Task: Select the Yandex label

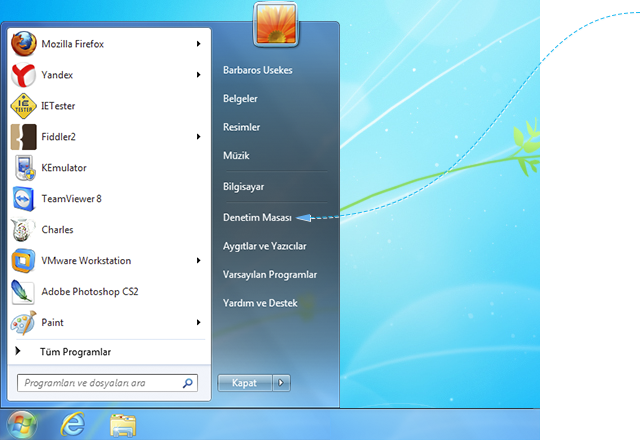Action: click(57, 75)
